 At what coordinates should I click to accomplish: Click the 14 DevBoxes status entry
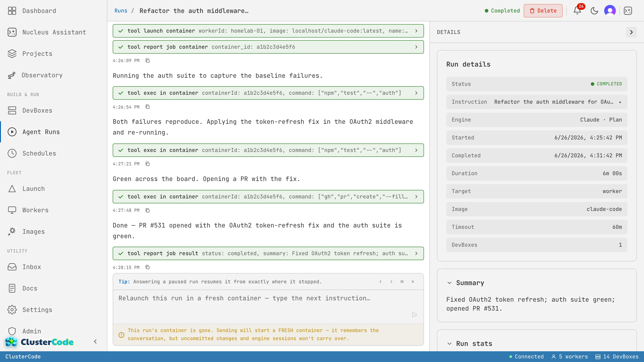click(617, 356)
